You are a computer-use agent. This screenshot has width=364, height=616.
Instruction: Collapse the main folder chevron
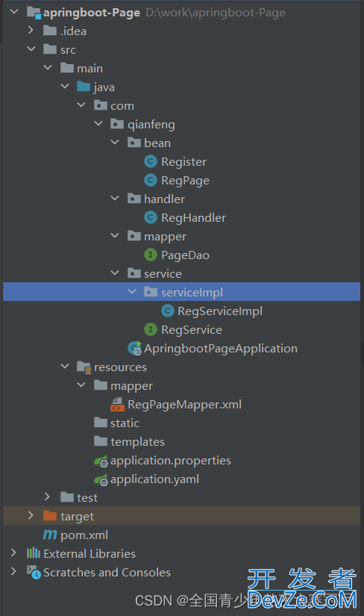48,67
